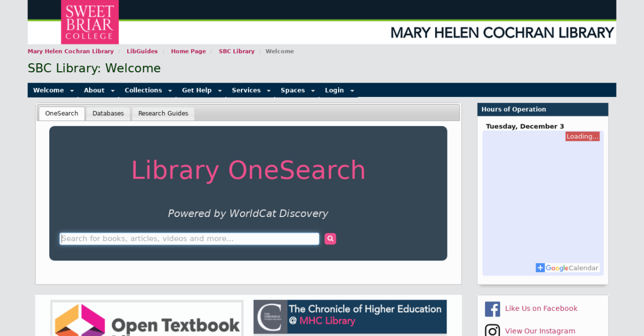Open the Login dropdown menu
The height and width of the screenshot is (336, 644).
pos(339,91)
